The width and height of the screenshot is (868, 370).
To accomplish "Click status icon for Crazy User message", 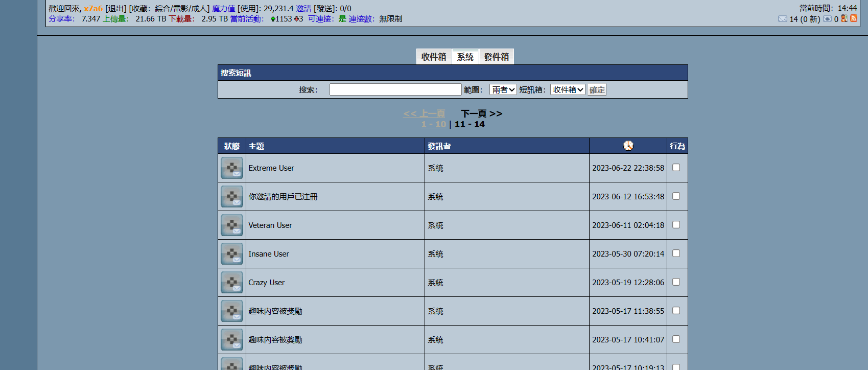I will tap(232, 283).
